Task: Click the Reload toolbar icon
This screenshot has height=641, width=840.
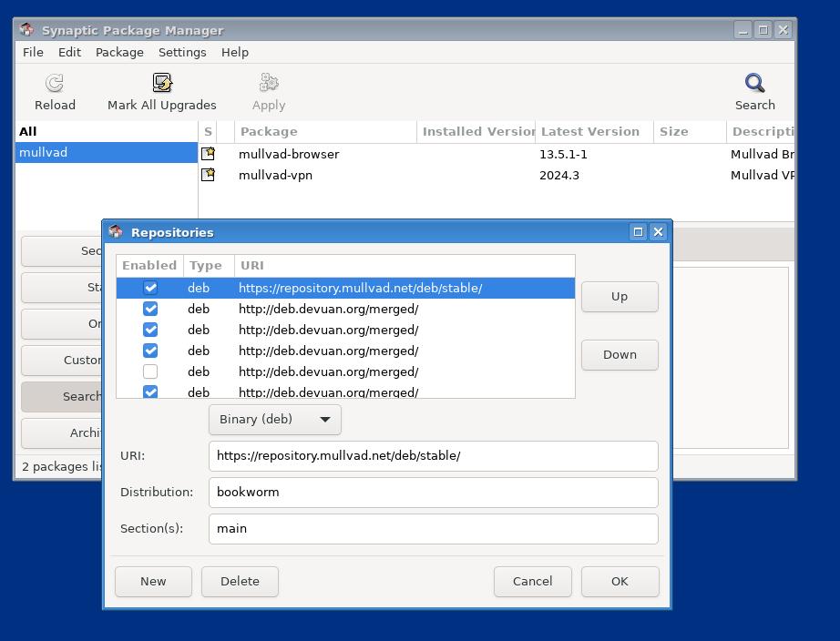Action: pos(55,83)
